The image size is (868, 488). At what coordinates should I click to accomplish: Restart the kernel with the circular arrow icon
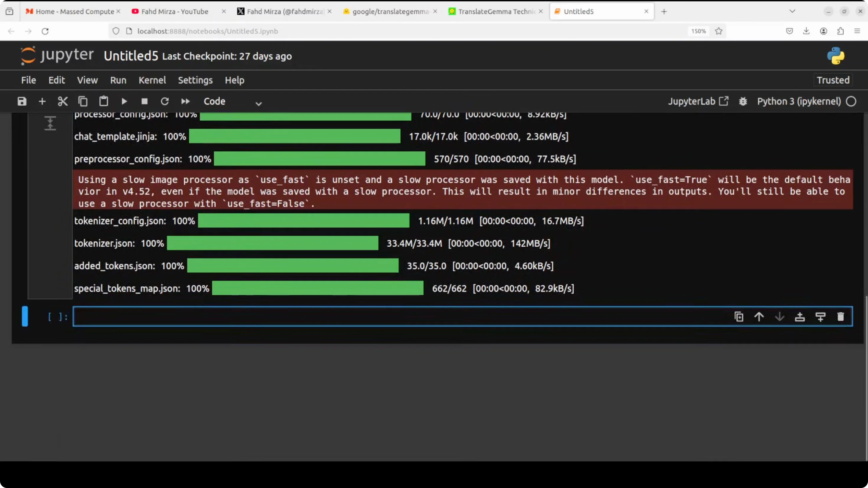165,101
